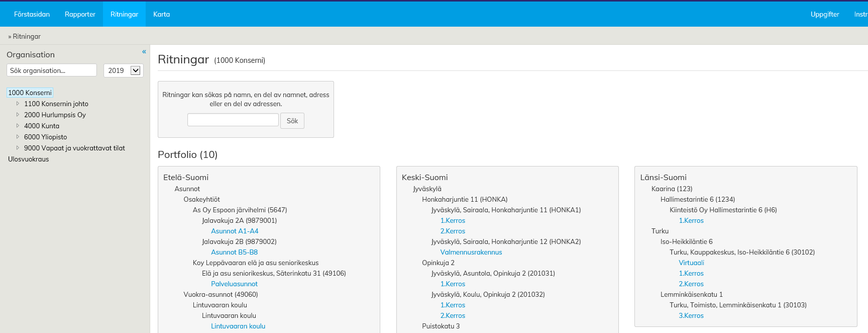Collapse the Organisation sidebar panel
This screenshot has width=868, height=333.
coord(144,52)
